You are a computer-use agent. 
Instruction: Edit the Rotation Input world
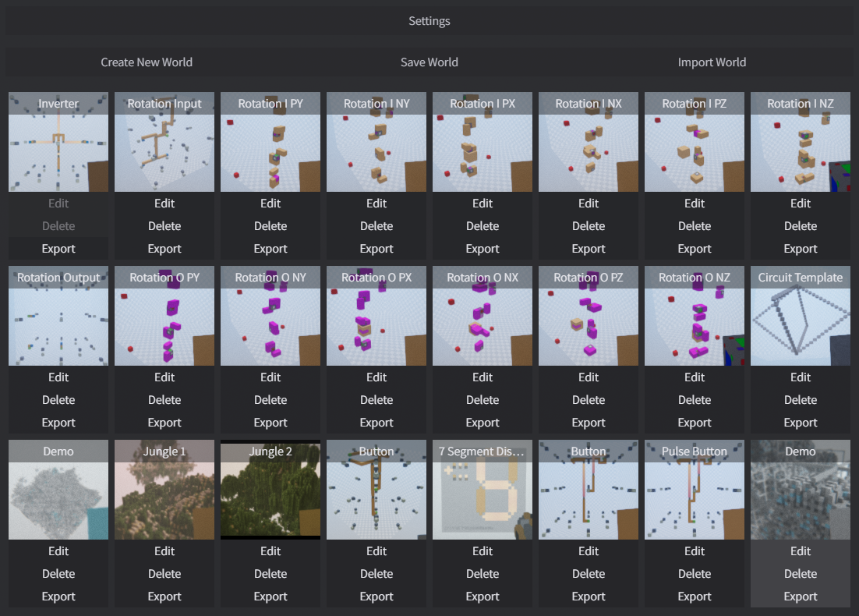click(164, 204)
